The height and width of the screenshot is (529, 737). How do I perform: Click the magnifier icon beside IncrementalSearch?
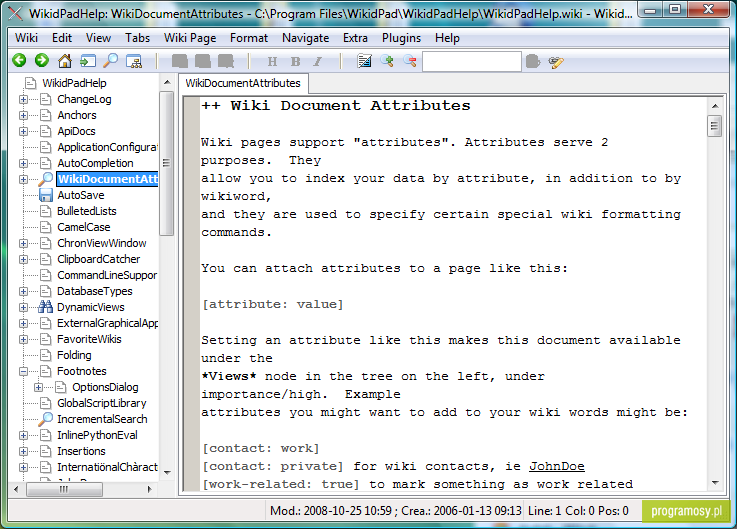[x=46, y=418]
